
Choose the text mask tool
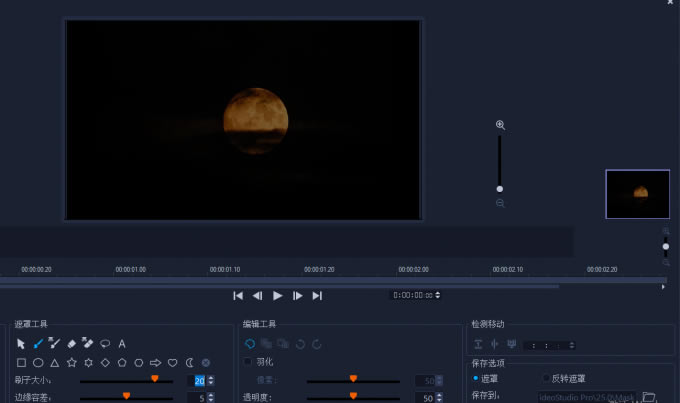(x=122, y=344)
